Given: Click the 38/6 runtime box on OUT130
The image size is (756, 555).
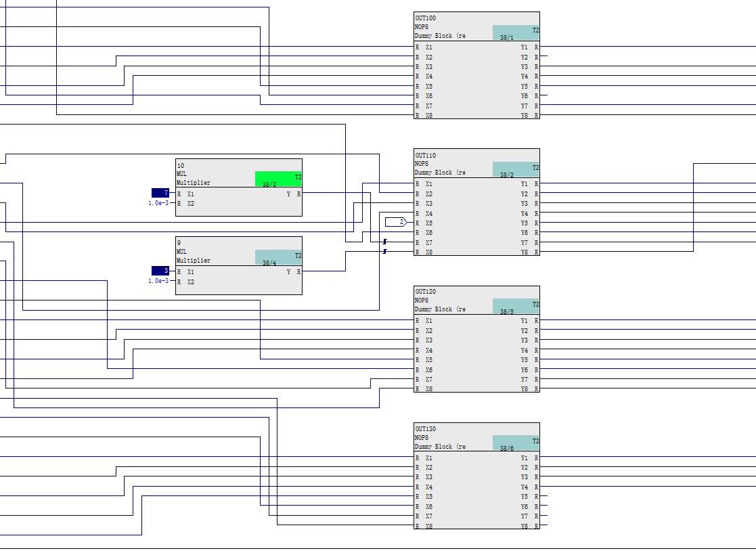Looking at the screenshot, I should pyautogui.click(x=516, y=443).
